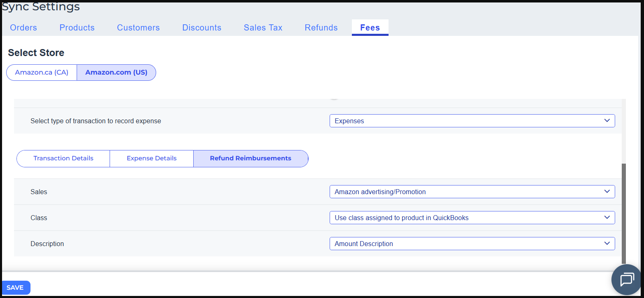Choose the Amazon.com (US) store
Viewport: 644px width, 298px height.
116,73
